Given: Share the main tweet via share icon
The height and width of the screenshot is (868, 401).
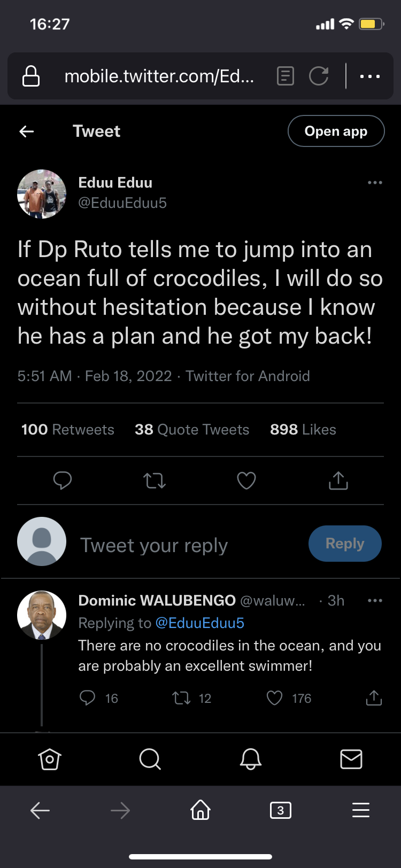Looking at the screenshot, I should (x=338, y=481).
